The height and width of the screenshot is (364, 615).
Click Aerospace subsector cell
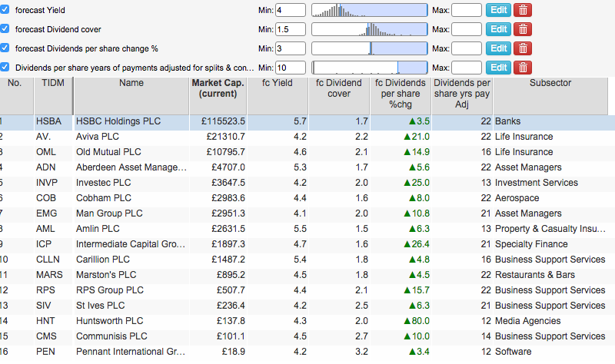(x=550, y=198)
